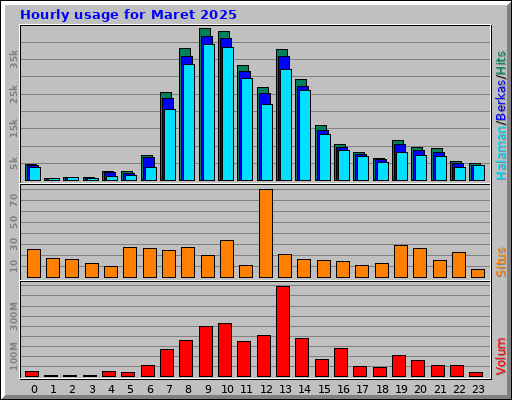Click the cyan Halaman bar at hour 10
Viewport: 512px width, 400px height.
click(x=228, y=114)
